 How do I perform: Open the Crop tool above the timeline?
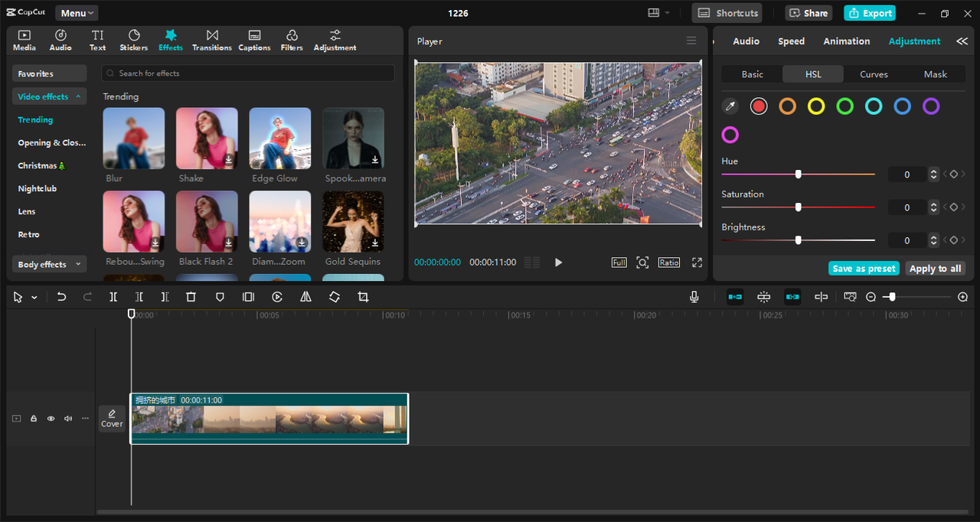363,297
